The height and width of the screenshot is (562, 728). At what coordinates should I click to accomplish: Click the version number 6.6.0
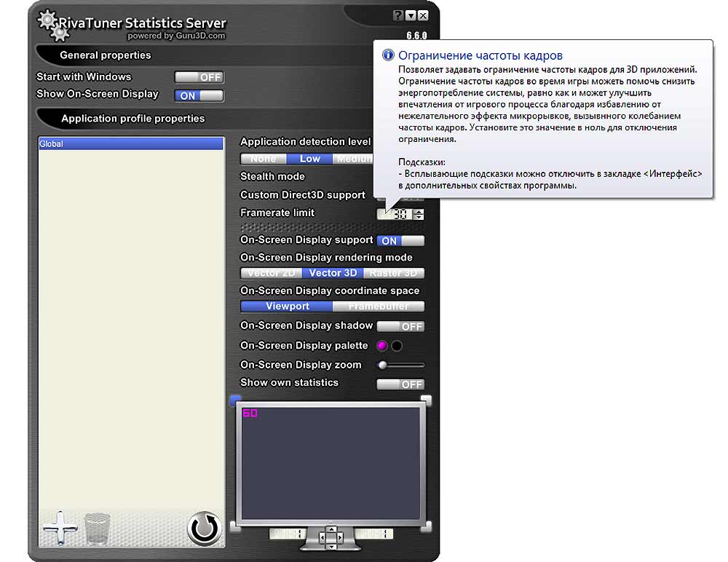point(416,35)
